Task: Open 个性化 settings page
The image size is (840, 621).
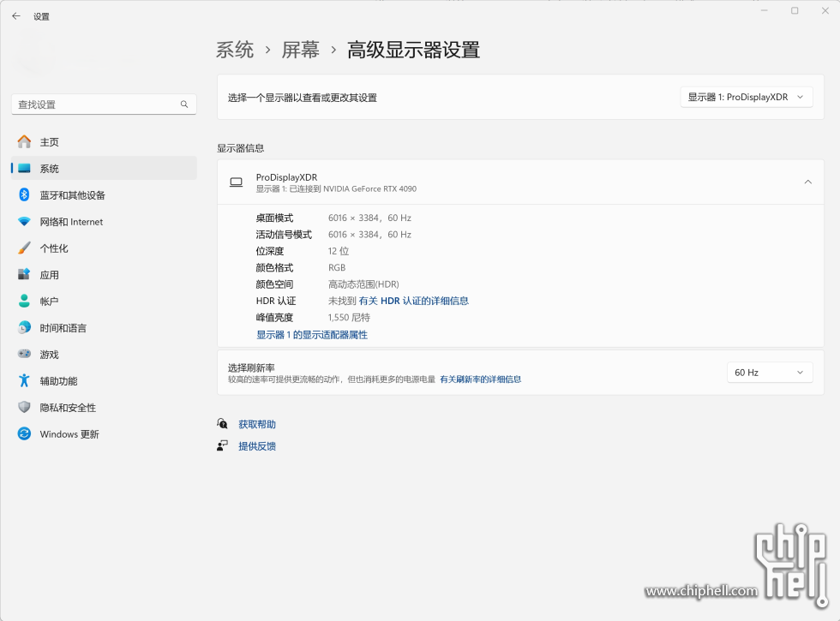Action: (104, 248)
